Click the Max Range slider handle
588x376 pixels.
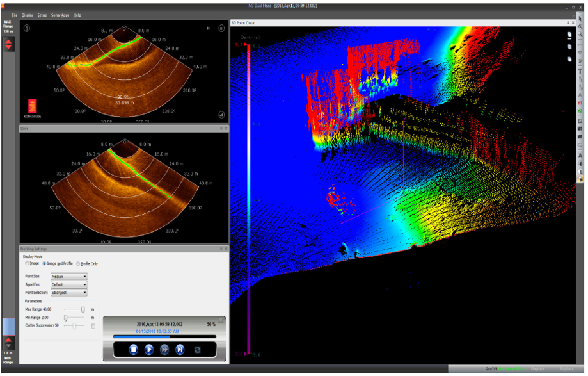coord(83,309)
